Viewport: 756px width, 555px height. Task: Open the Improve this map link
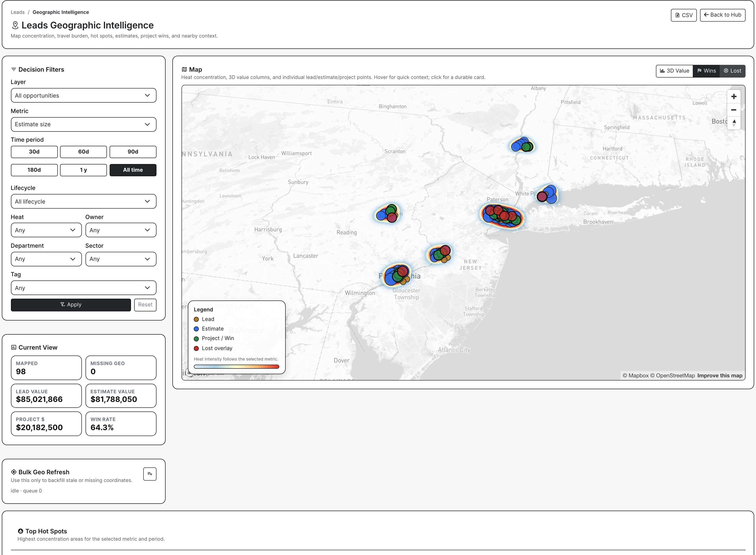pyautogui.click(x=720, y=376)
